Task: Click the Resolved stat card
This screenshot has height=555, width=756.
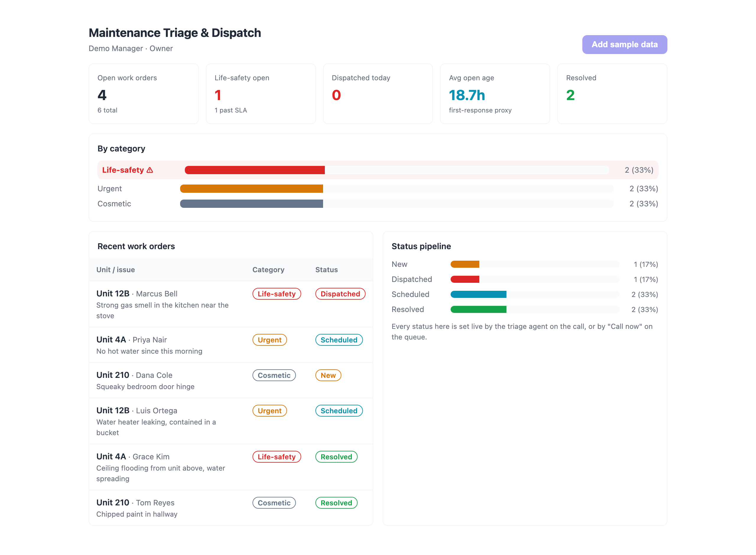Action: [x=612, y=94]
